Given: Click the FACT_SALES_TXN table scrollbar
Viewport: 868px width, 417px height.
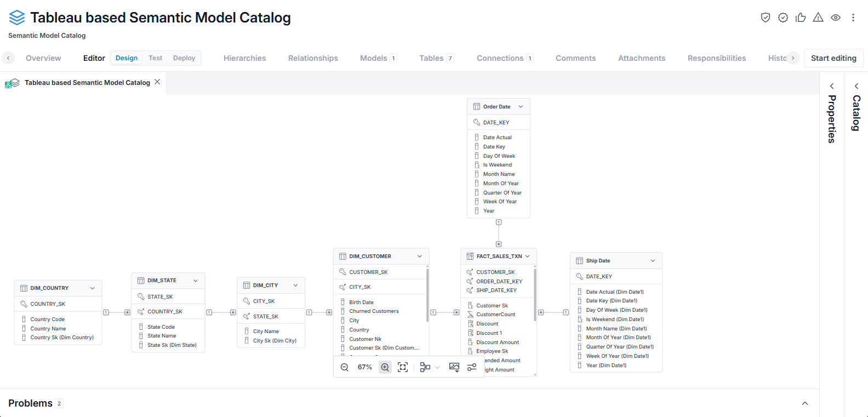Looking at the screenshot, I should tap(535, 295).
